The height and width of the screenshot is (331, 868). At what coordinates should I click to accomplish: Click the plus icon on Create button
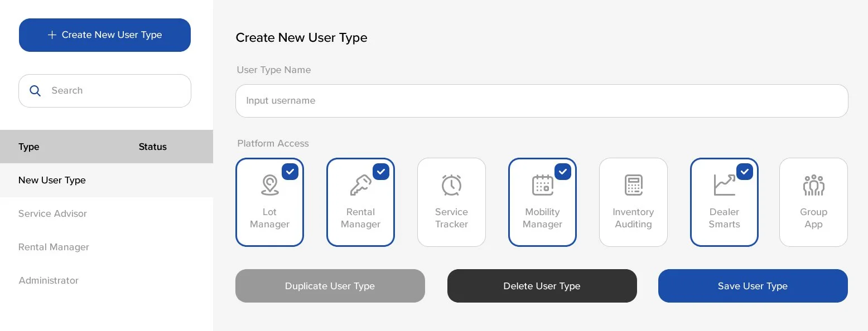(52, 35)
